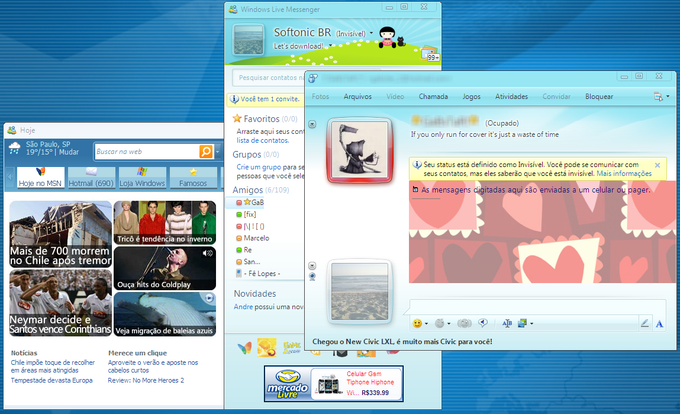Click Chamada in the conversation menu
The image size is (680, 414).
pyautogui.click(x=433, y=97)
